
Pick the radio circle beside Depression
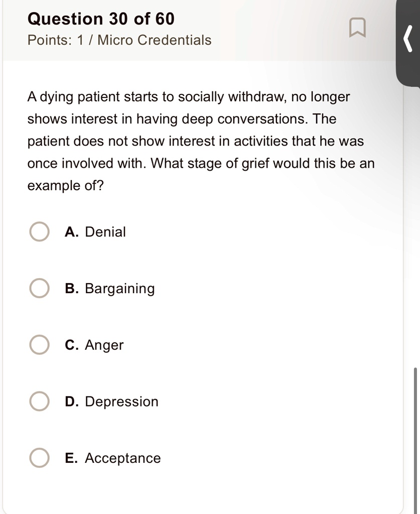[39, 401]
